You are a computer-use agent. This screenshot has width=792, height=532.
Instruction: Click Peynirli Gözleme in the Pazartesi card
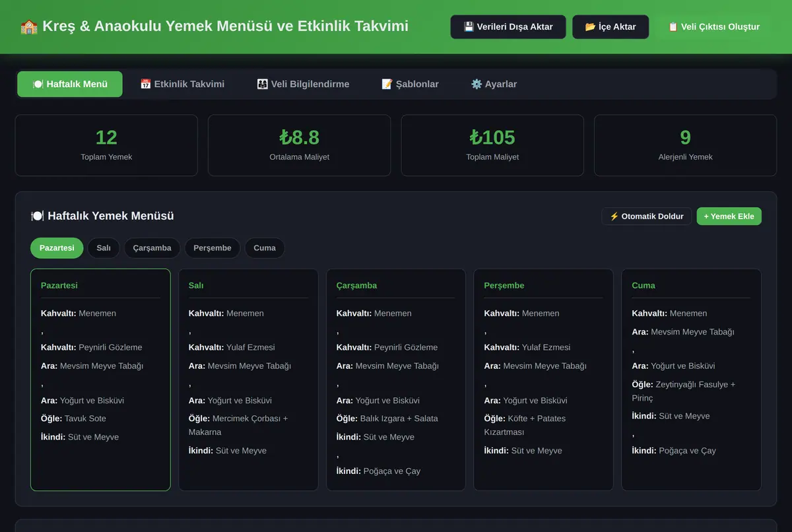coord(110,347)
